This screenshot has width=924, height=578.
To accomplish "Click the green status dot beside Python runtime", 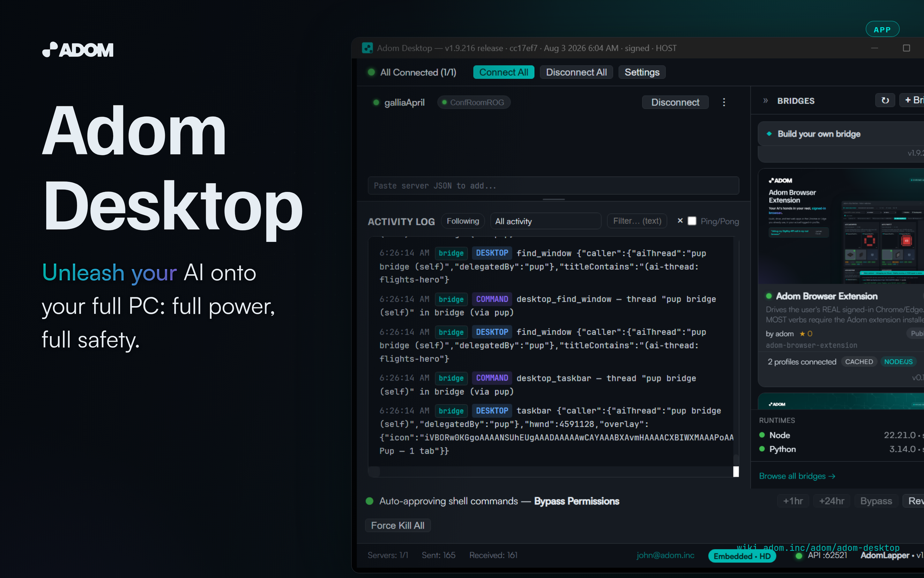I will coord(762,449).
